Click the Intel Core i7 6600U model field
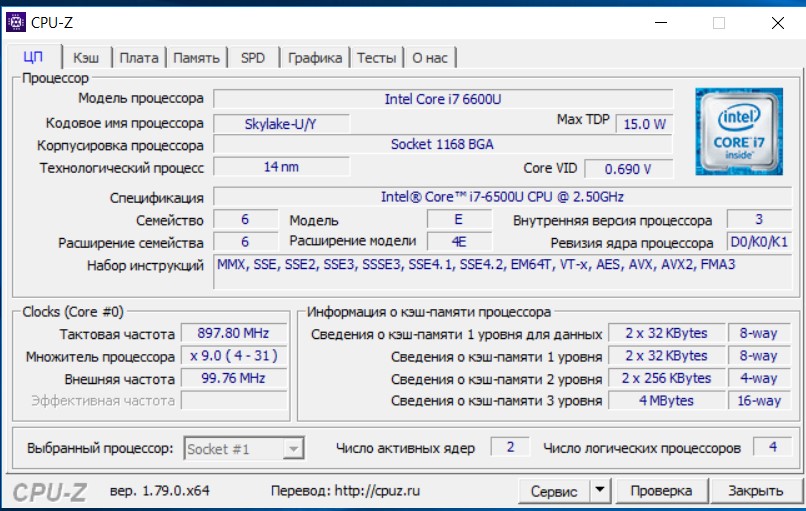 [x=443, y=99]
